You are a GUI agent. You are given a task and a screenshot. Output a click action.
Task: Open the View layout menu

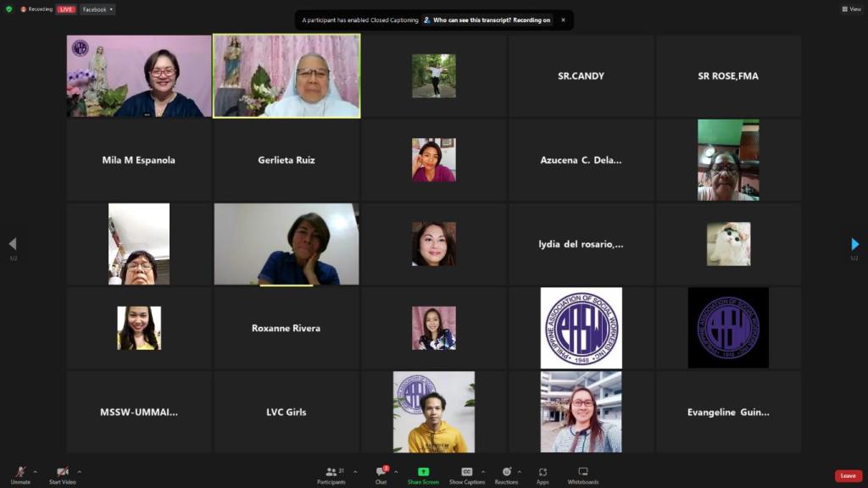tap(850, 9)
